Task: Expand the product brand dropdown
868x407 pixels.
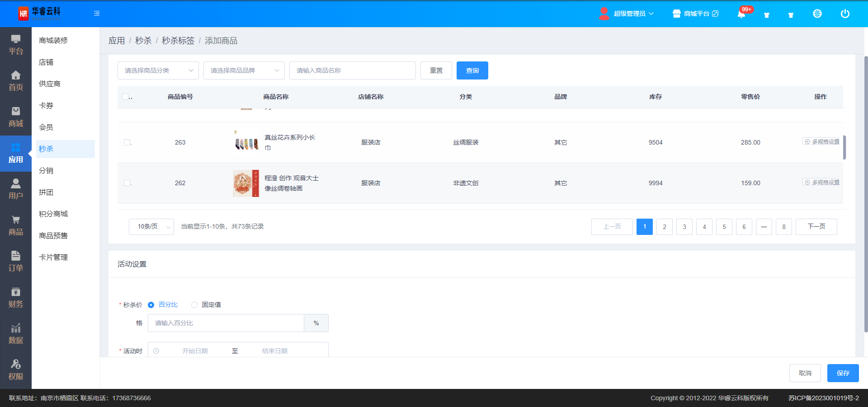Action: 244,70
